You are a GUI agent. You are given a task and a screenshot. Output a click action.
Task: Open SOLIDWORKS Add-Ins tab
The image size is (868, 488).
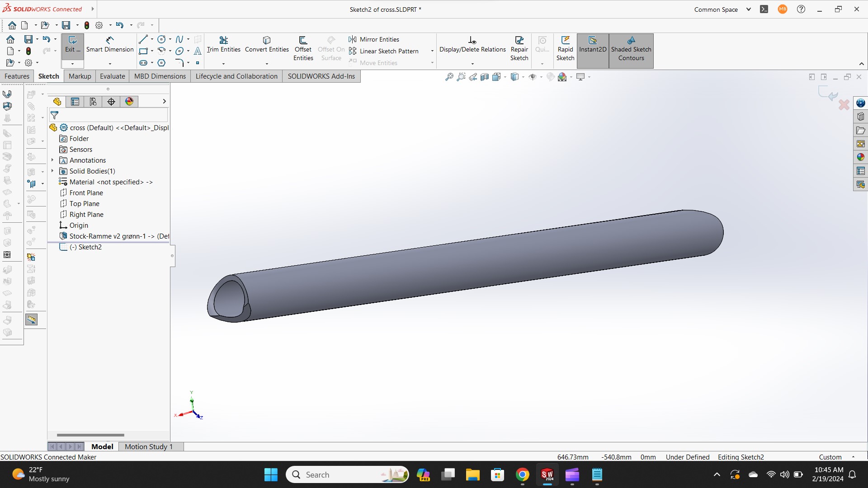point(321,76)
